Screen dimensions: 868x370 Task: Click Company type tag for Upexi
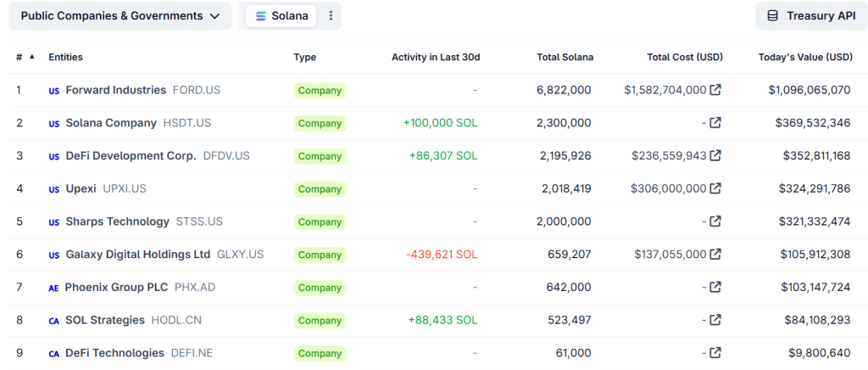[320, 189]
